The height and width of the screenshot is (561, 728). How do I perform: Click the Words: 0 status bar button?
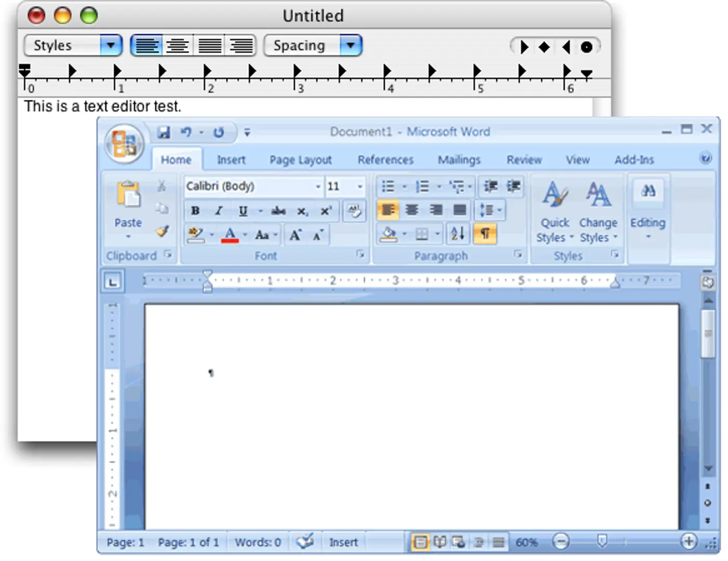[258, 542]
